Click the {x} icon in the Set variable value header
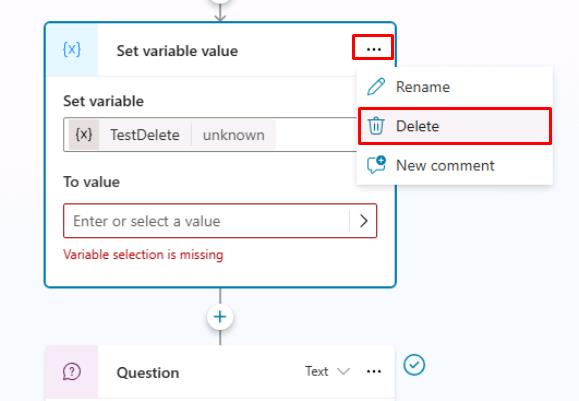The height and width of the screenshot is (401, 579). 72,49
